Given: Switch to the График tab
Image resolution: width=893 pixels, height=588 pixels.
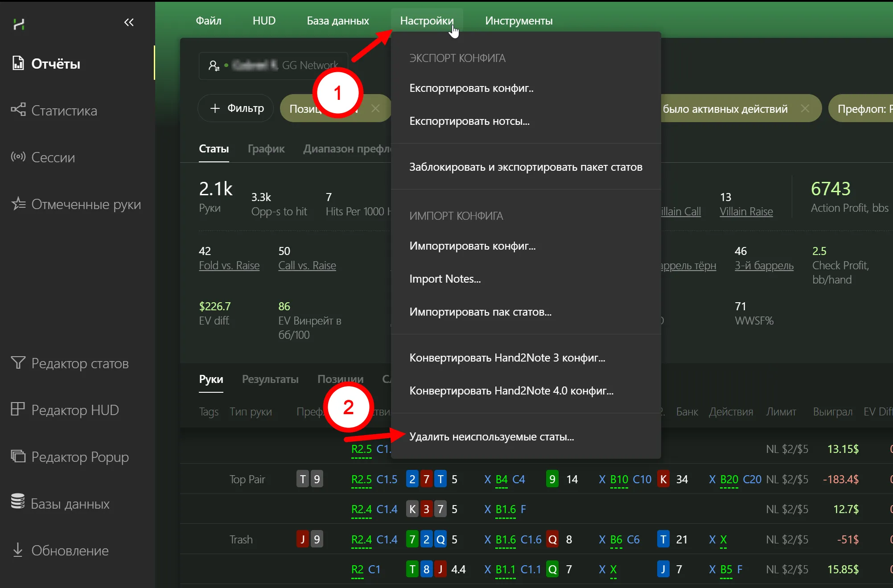Looking at the screenshot, I should click(266, 148).
